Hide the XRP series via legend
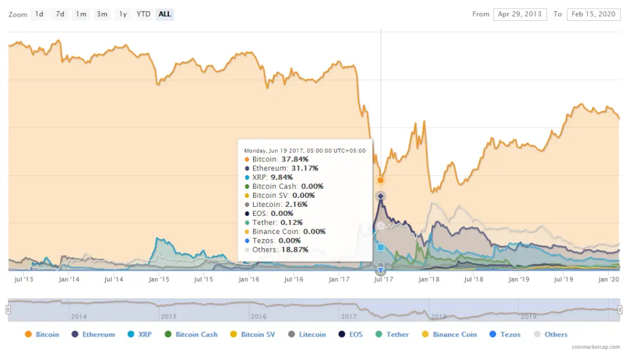This screenshot has height=351, width=644. 139,335
